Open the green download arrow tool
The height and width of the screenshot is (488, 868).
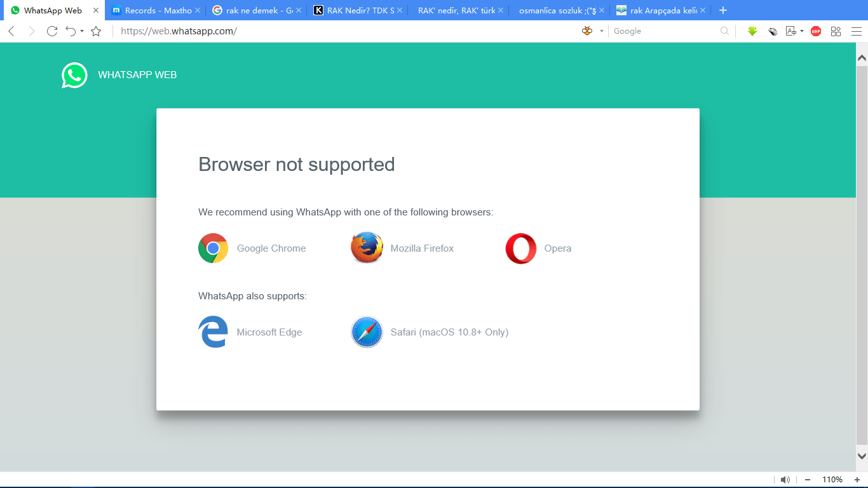click(752, 31)
